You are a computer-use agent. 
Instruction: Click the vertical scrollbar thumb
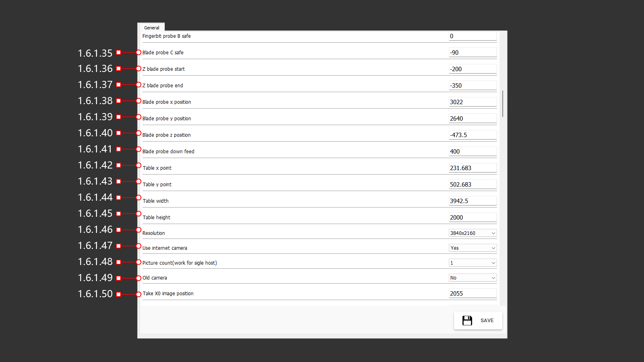(x=503, y=104)
